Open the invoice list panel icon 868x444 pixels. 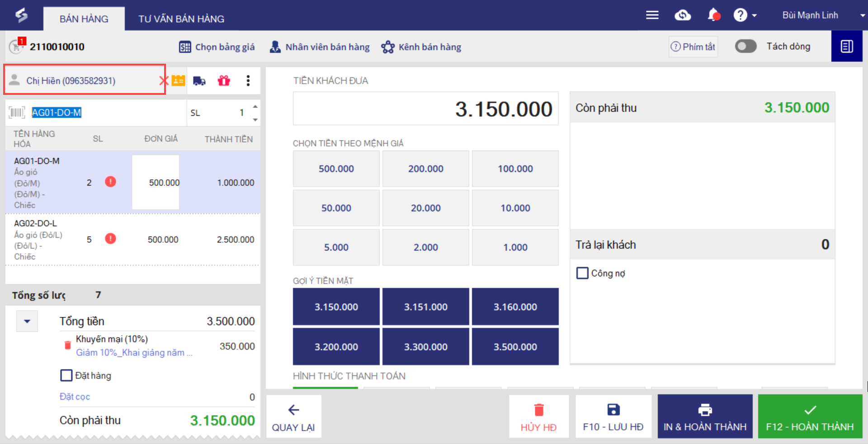coord(847,46)
